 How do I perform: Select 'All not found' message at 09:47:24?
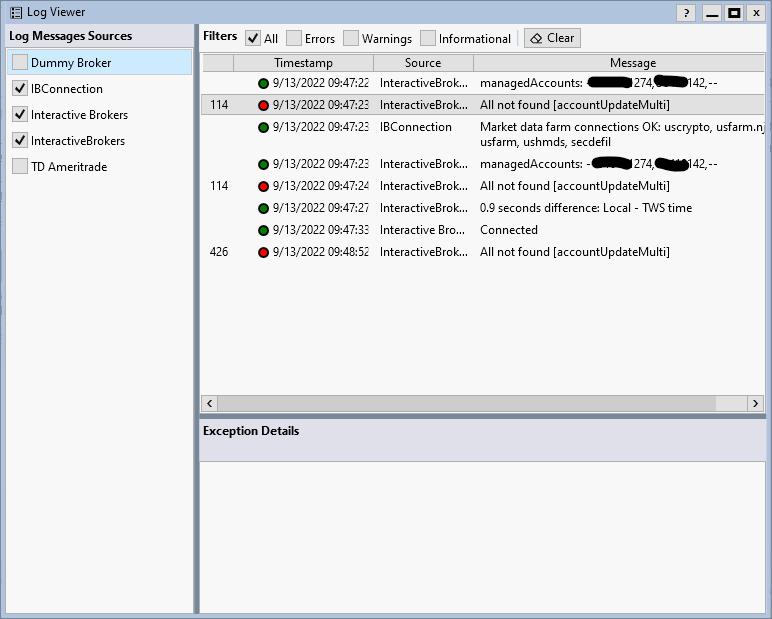pyautogui.click(x=575, y=186)
